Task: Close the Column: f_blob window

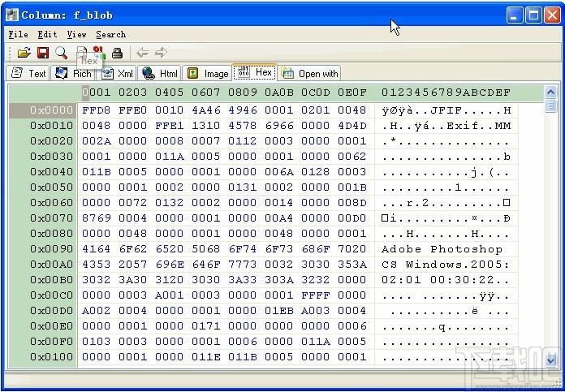Action: [x=552, y=15]
